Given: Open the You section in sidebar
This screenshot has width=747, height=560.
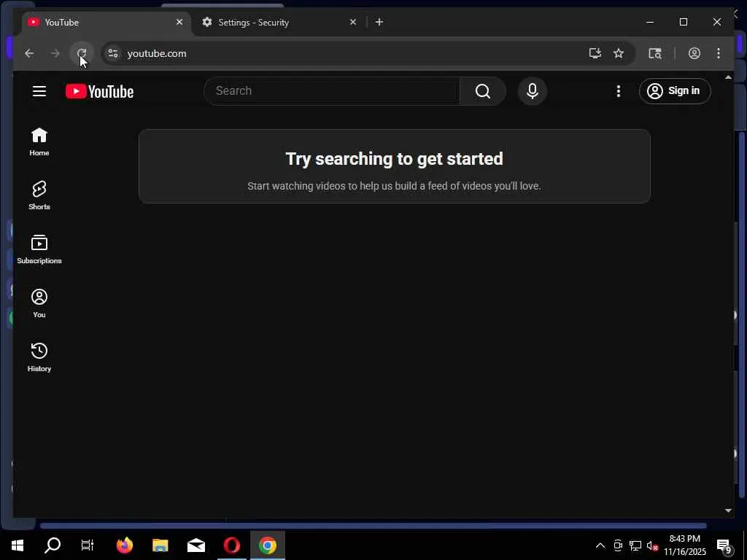Looking at the screenshot, I should tap(39, 303).
